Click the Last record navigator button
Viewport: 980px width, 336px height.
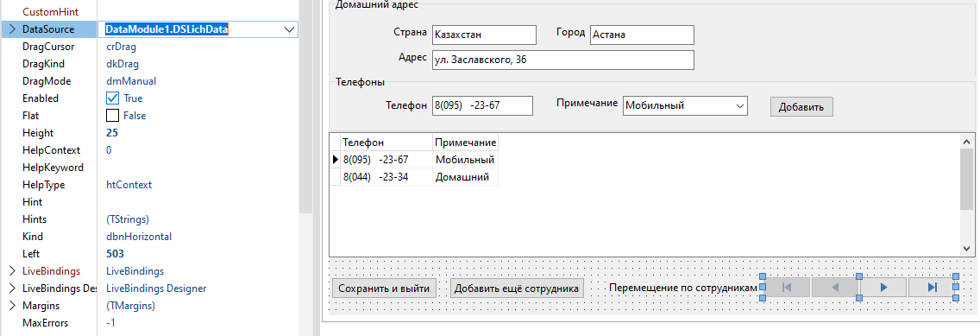(931, 287)
